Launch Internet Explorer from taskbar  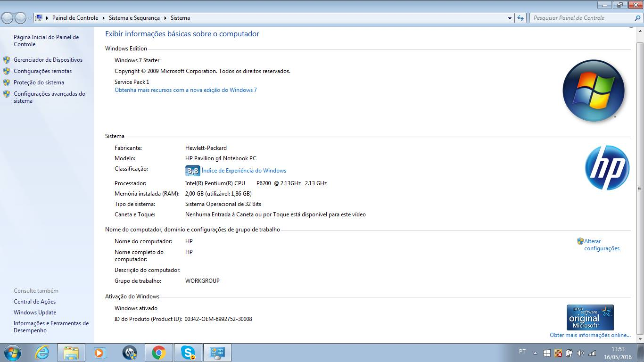pos(42,353)
